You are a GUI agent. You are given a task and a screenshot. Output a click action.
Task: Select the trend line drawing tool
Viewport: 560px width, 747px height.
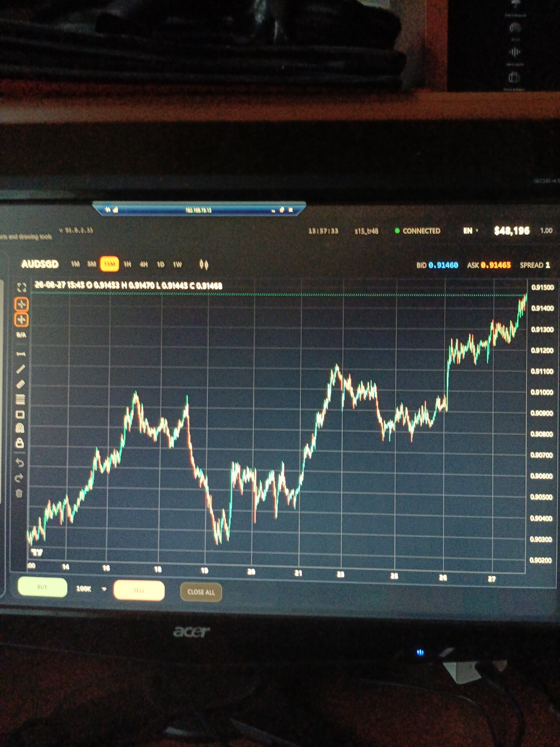(21, 369)
